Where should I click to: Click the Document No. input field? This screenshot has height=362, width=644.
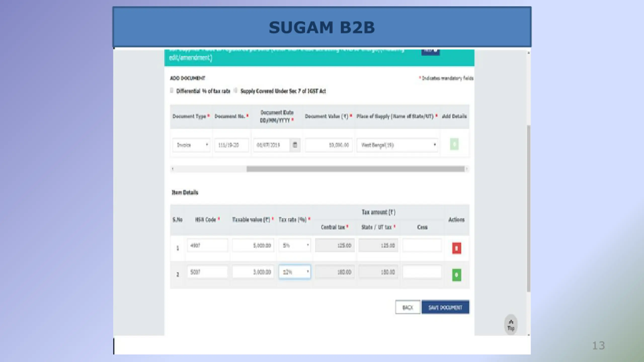click(231, 145)
